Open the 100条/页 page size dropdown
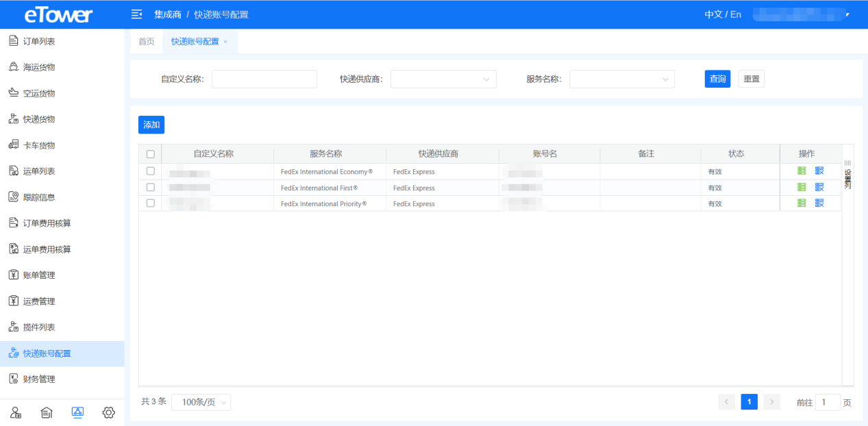868x426 pixels. (x=201, y=403)
